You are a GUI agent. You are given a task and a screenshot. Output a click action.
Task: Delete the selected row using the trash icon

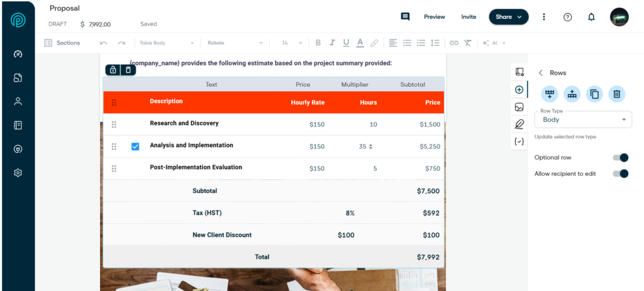[617, 94]
